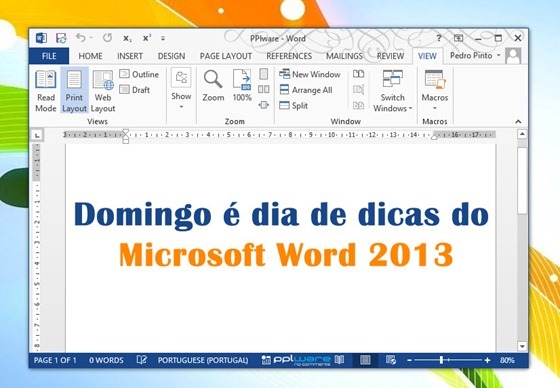Image resolution: width=560 pixels, height=388 pixels.
Task: Zoom in with the plus button
Action: (x=488, y=360)
